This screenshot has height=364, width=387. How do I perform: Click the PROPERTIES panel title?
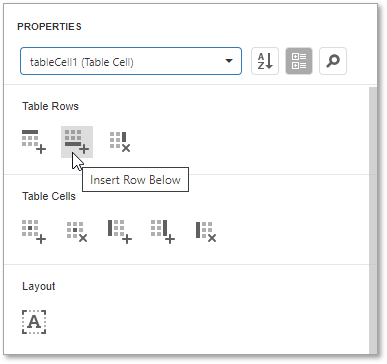point(49,27)
